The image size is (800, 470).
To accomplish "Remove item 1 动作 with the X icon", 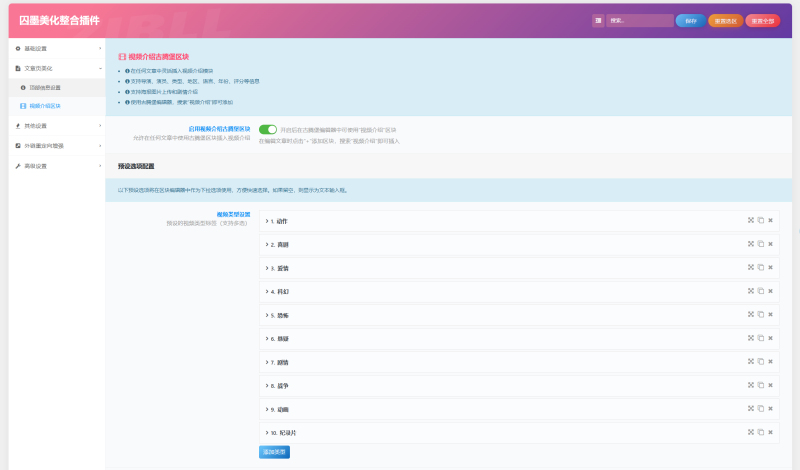I will click(x=770, y=220).
